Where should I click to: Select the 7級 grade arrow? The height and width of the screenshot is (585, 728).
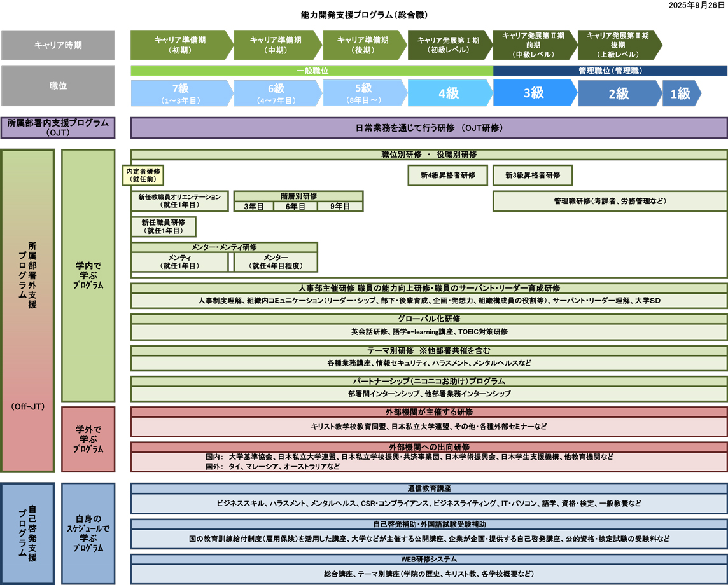181,93
